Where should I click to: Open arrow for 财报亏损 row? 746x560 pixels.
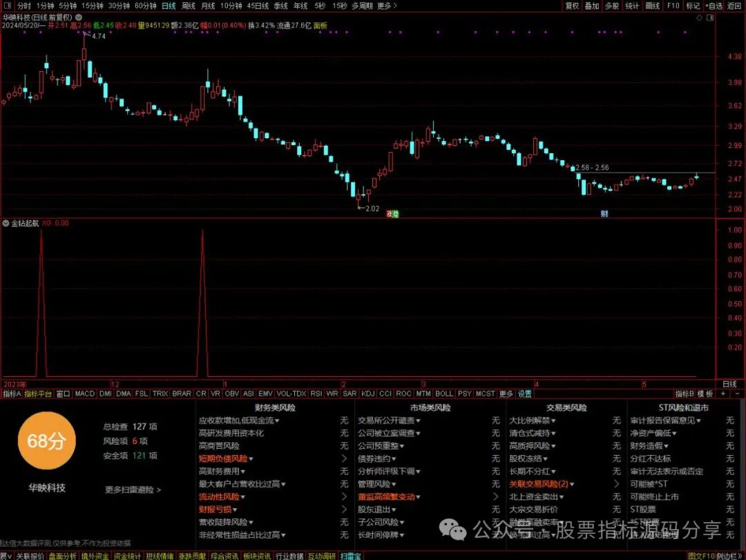345,510
